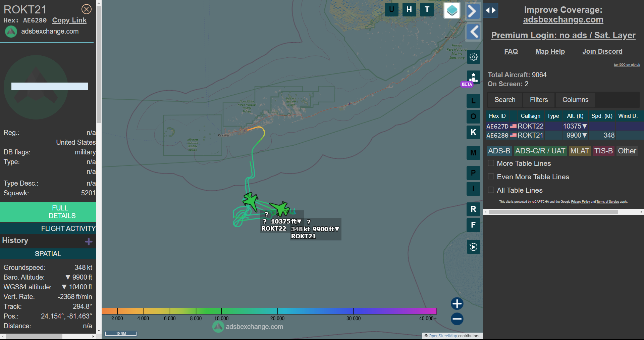644x340 pixels.
Task: Select the ROKT21 aircraft icon on map
Action: pos(280,208)
